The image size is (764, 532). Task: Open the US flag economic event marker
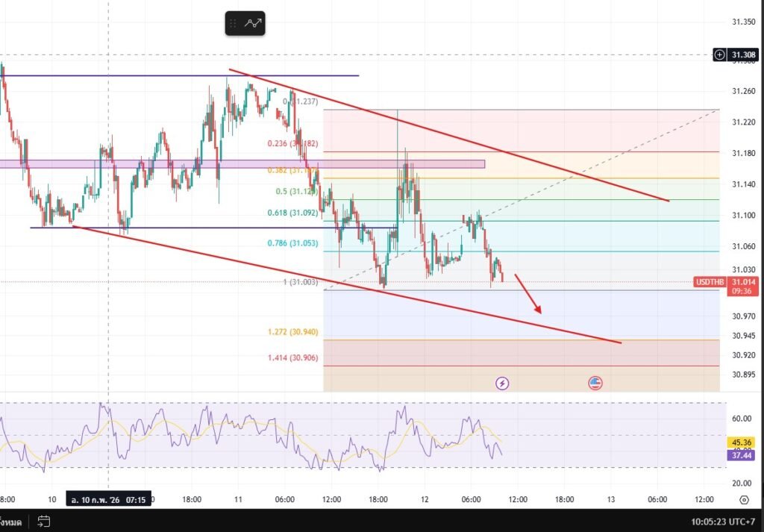pos(595,384)
